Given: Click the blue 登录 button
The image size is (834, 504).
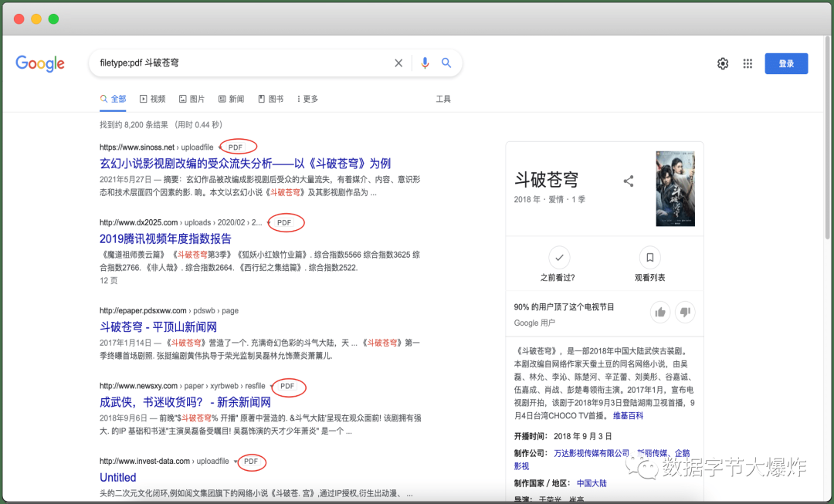Looking at the screenshot, I should (786, 64).
